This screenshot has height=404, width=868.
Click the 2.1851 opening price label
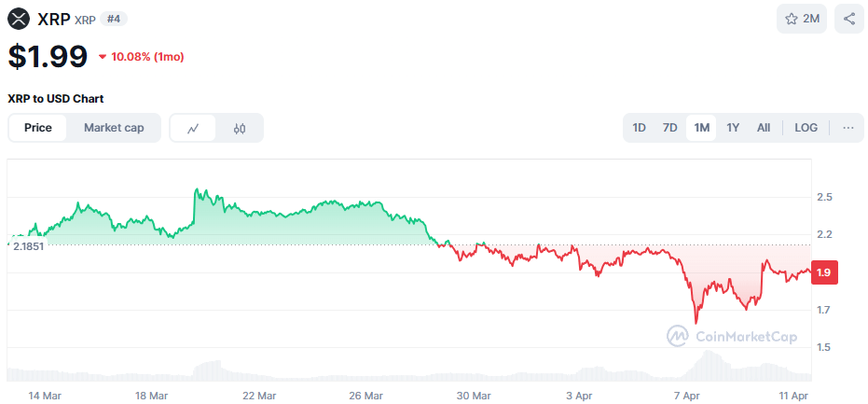click(x=28, y=245)
